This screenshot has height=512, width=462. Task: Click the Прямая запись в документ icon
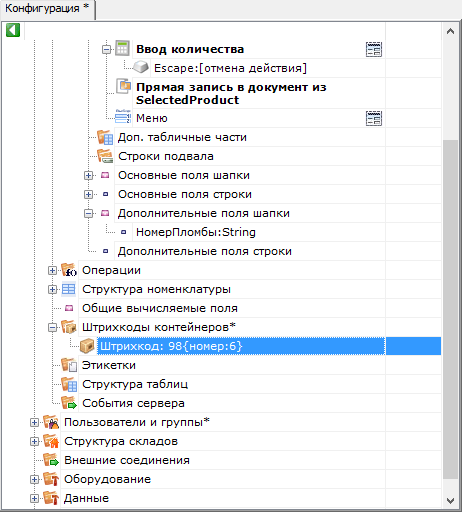(x=123, y=86)
